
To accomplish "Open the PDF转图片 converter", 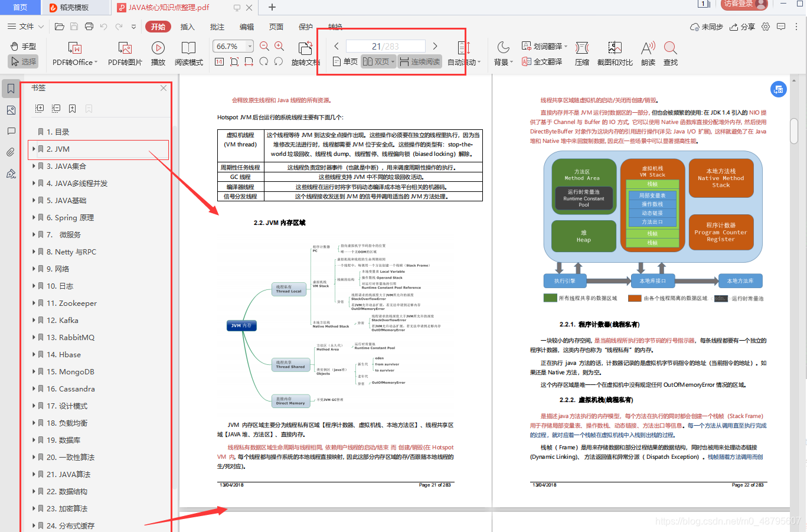I will pyautogui.click(x=125, y=54).
